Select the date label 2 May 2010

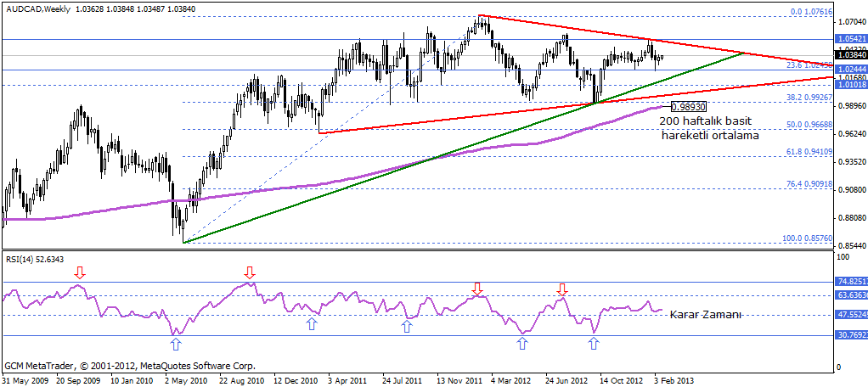(x=187, y=381)
